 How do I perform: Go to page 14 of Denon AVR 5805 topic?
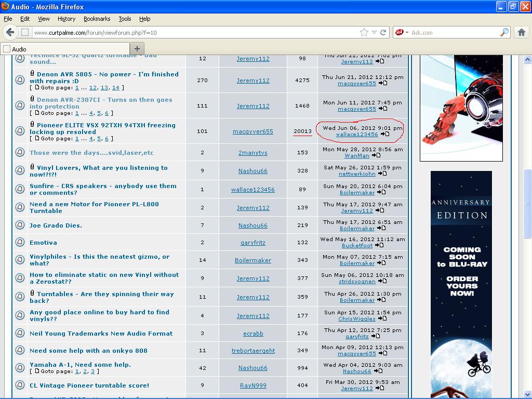(116, 87)
